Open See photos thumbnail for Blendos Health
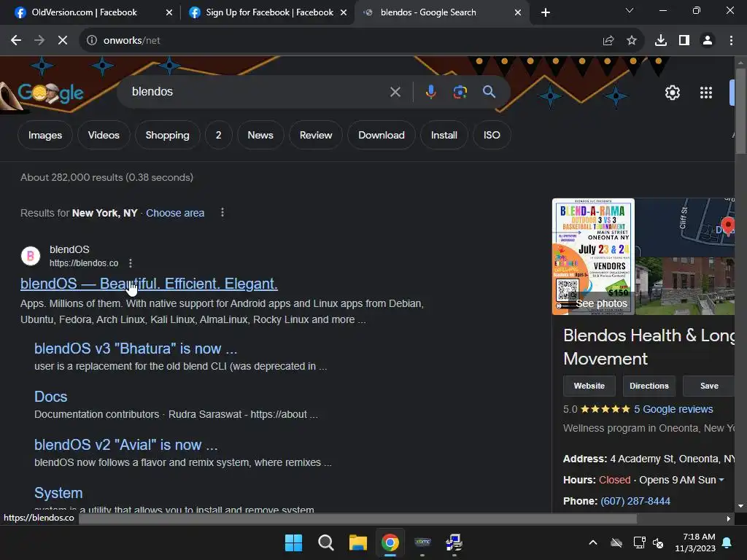The image size is (747, 560). pyautogui.click(x=593, y=257)
